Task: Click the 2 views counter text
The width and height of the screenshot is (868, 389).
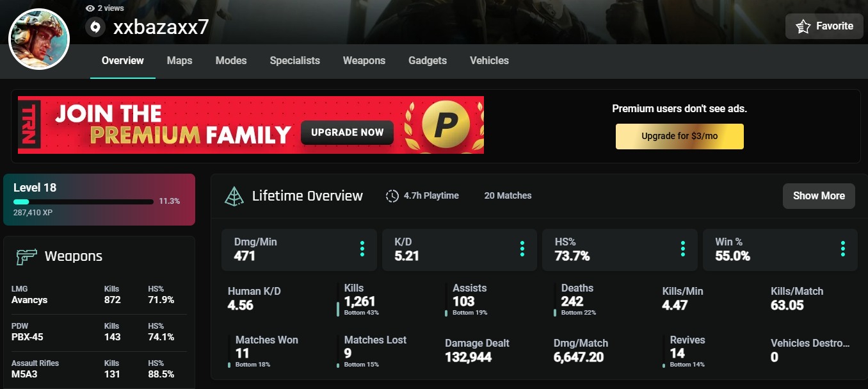Action: (x=111, y=8)
